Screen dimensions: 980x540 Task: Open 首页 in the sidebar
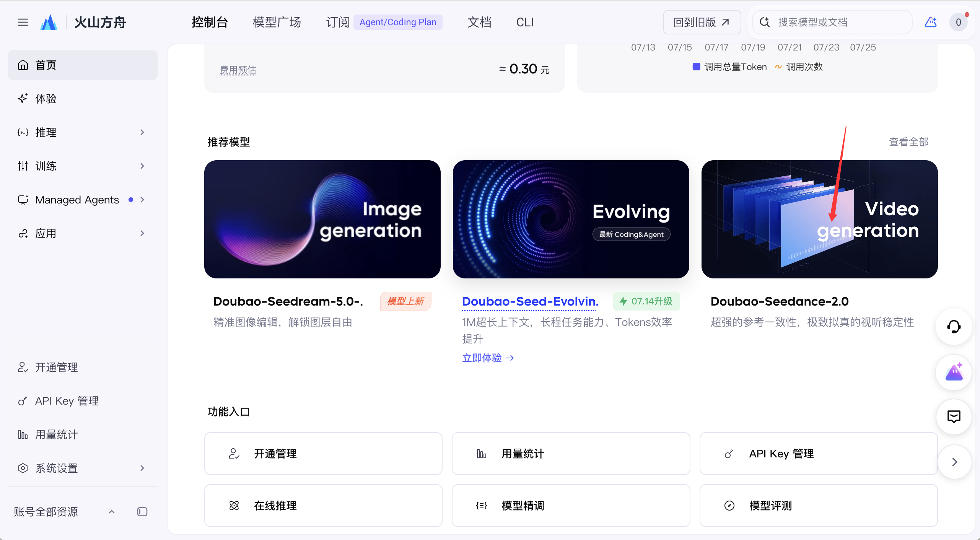83,65
